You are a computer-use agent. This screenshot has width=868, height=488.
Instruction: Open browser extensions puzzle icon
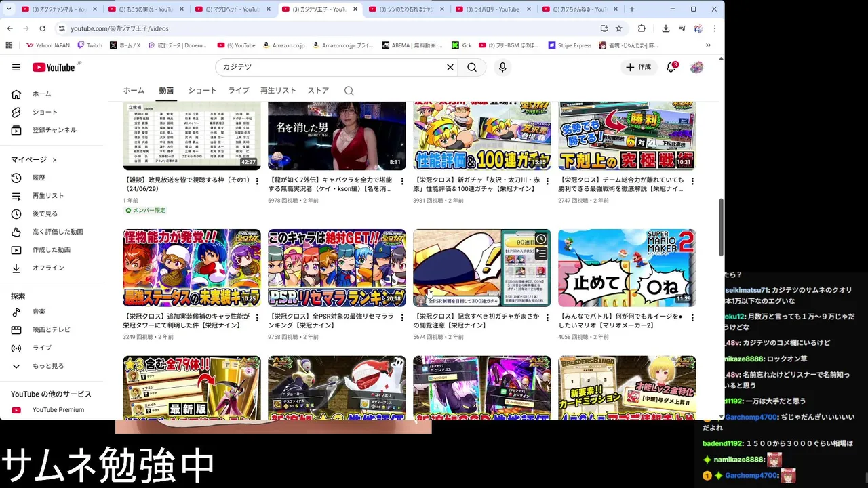point(642,28)
